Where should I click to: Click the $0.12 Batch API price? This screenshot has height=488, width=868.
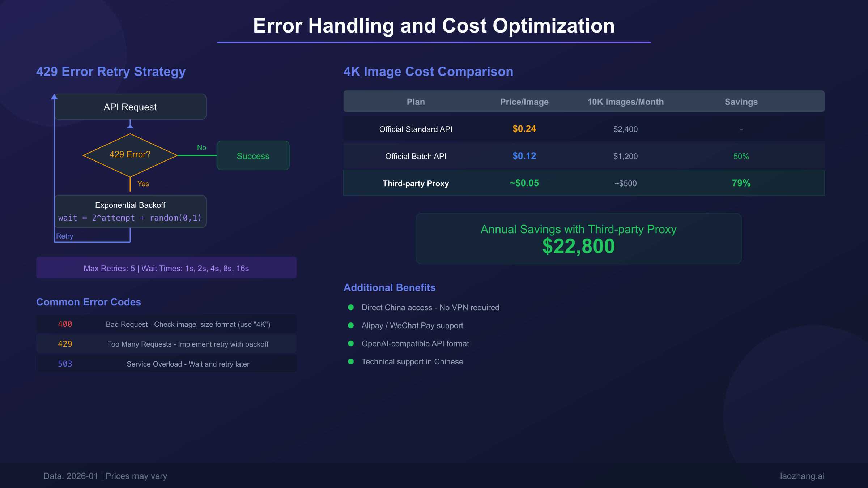[x=524, y=156]
